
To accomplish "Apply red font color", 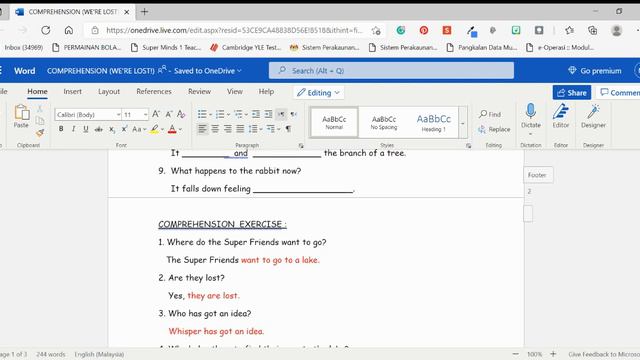I will pos(172,129).
